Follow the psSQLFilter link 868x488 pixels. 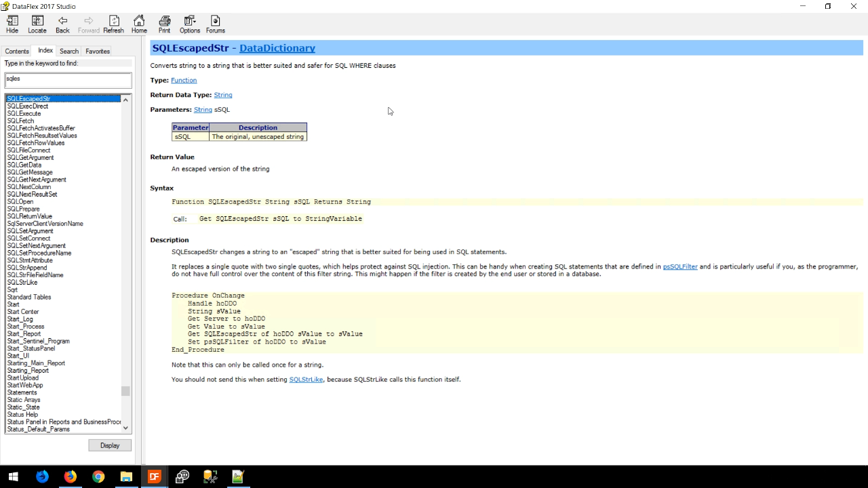pyautogui.click(x=679, y=266)
